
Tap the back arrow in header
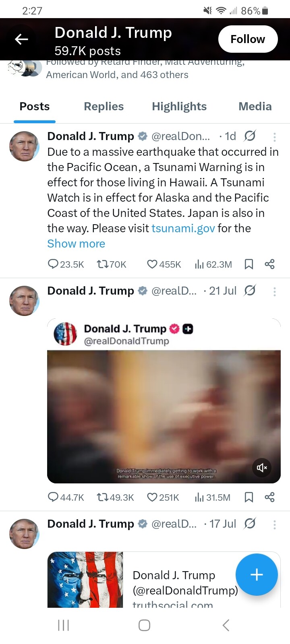tap(21, 39)
